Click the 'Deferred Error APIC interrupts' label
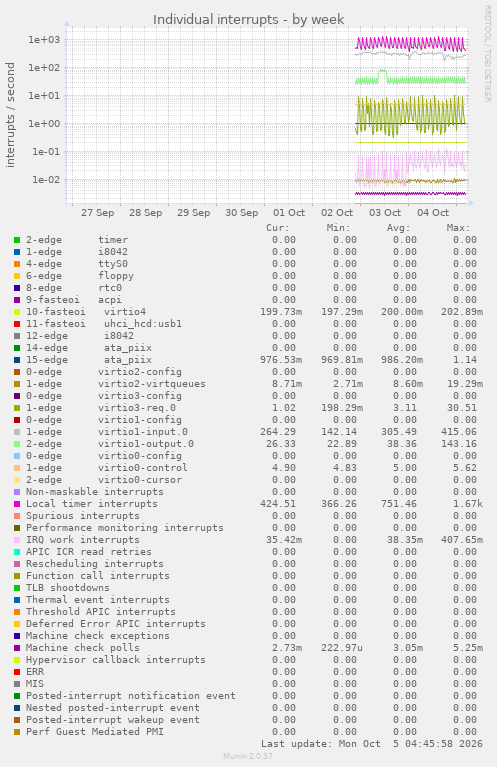 (x=116, y=624)
